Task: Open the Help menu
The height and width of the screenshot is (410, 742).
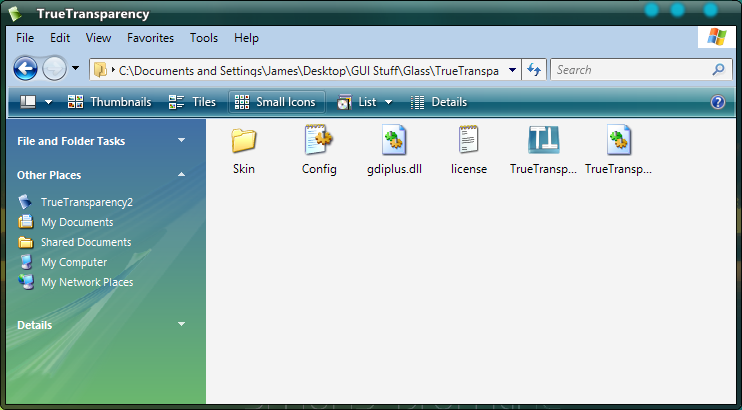Action: [x=246, y=38]
